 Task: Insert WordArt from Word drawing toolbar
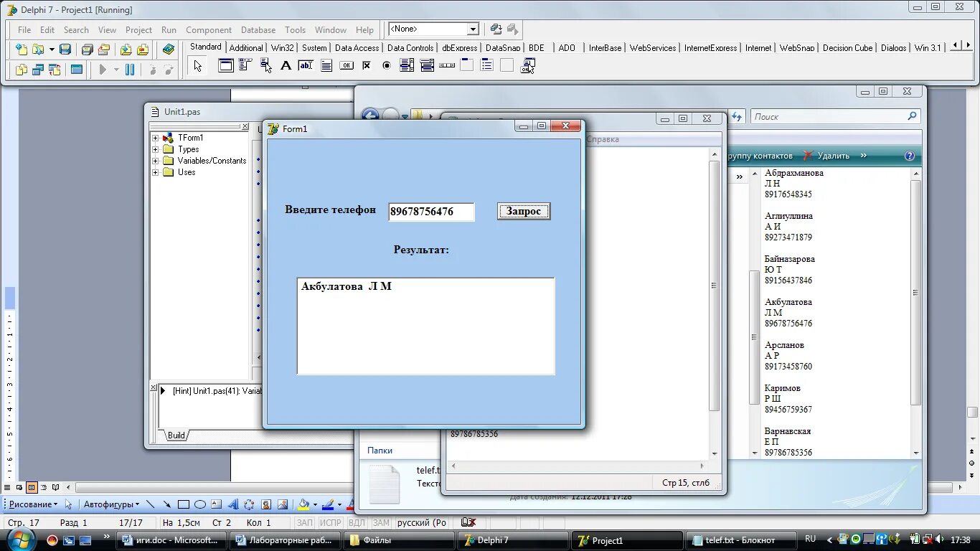point(232,505)
